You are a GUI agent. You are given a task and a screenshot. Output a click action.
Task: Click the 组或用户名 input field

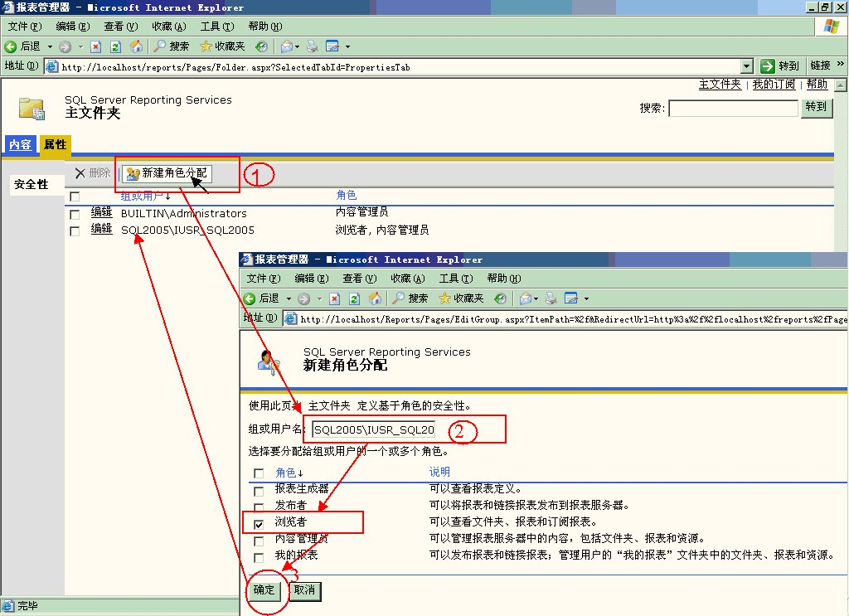(374, 429)
